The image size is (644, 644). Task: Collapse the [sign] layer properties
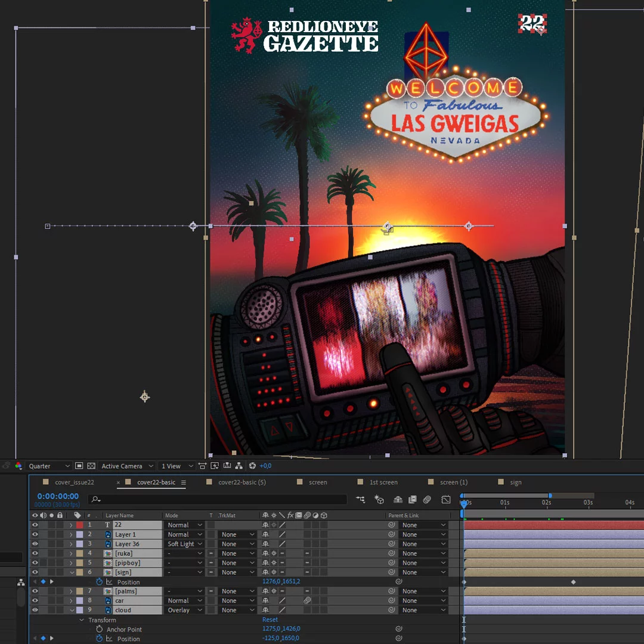coord(72,572)
